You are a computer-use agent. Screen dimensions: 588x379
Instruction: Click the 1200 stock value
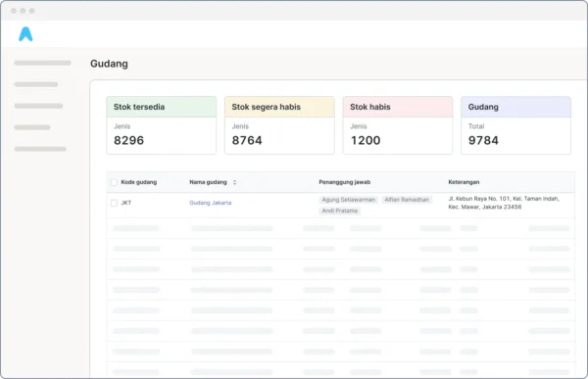[x=366, y=140]
